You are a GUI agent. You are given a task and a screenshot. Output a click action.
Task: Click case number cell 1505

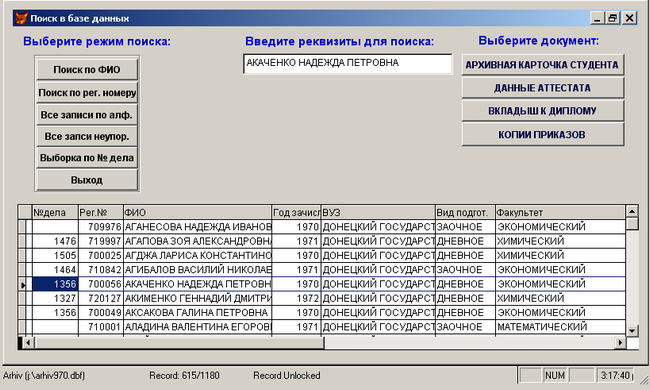coord(55,255)
